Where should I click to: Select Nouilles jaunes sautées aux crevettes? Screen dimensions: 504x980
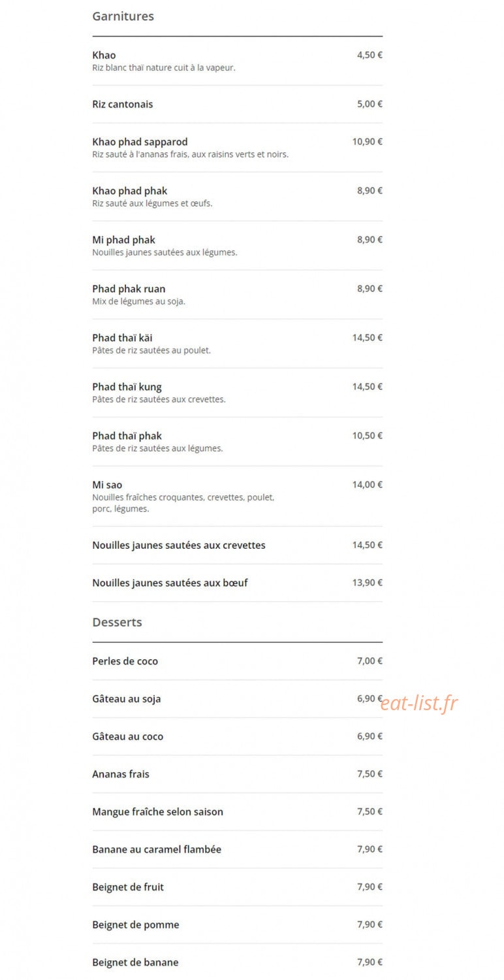pyautogui.click(x=237, y=546)
